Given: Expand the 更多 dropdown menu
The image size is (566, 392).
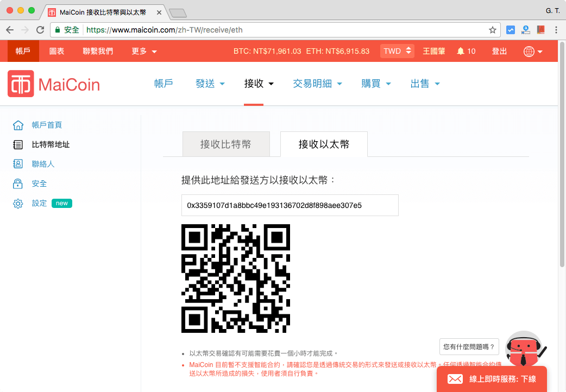Looking at the screenshot, I should coord(144,51).
